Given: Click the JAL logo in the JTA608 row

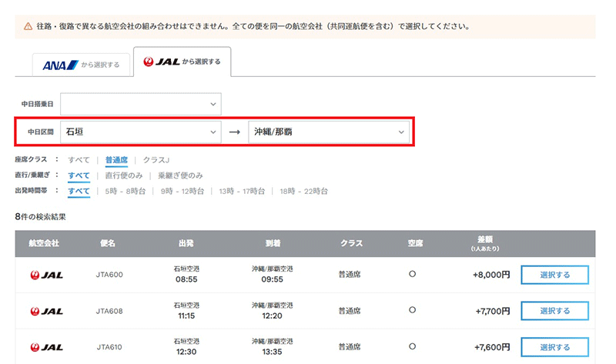Looking at the screenshot, I should pyautogui.click(x=45, y=311).
